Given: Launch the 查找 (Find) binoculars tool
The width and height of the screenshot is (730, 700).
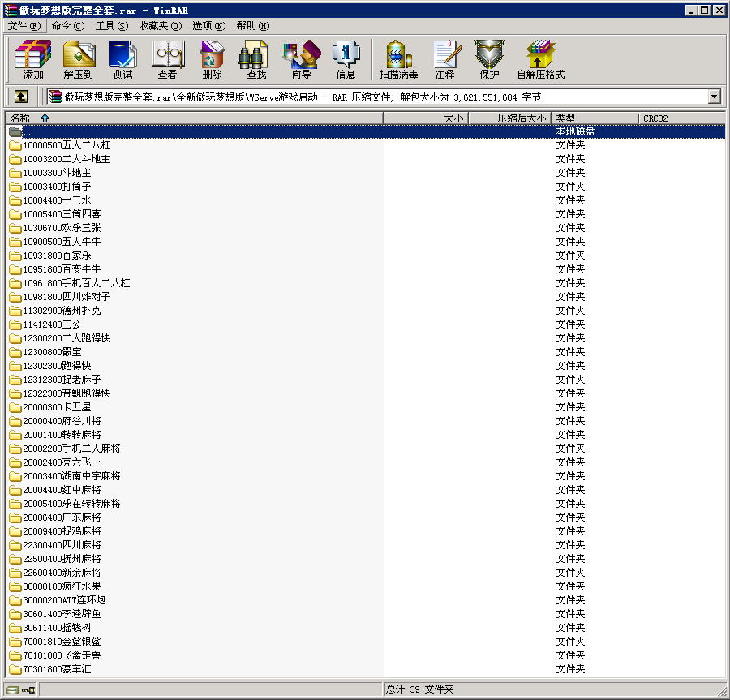Looking at the screenshot, I should point(255,59).
